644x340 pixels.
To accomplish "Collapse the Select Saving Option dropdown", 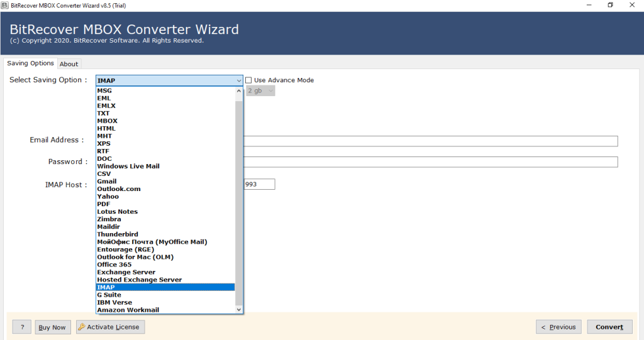I will click(238, 80).
